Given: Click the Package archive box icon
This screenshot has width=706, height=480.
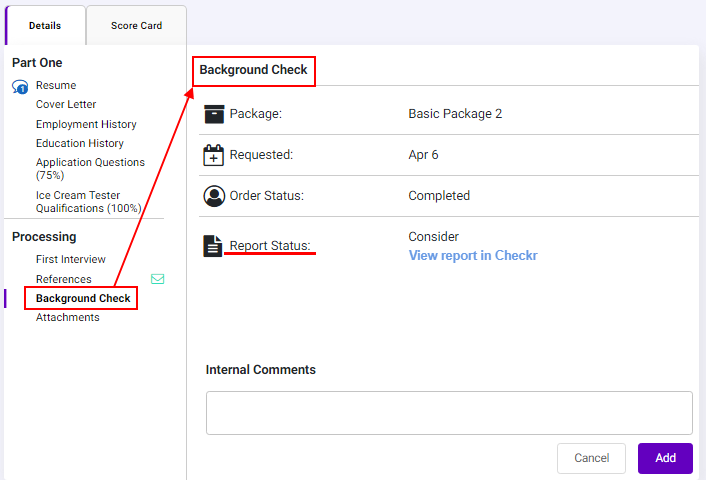Looking at the screenshot, I should [214, 114].
